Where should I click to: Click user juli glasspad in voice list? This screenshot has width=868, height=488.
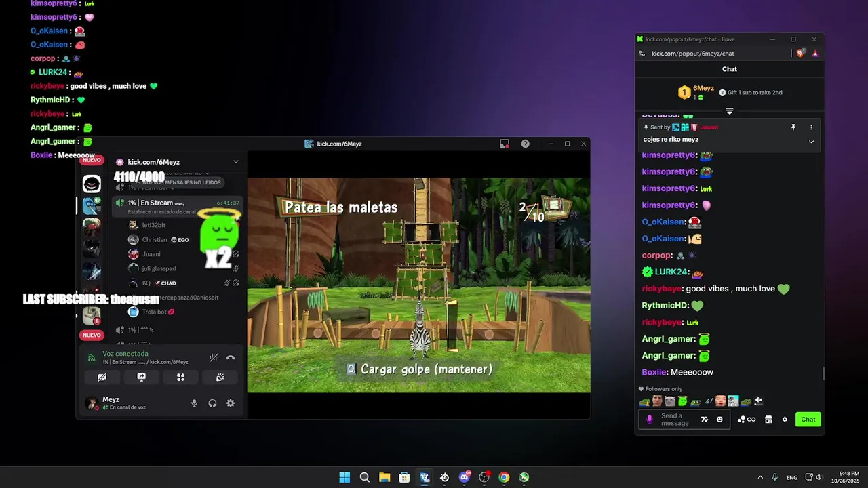point(159,269)
